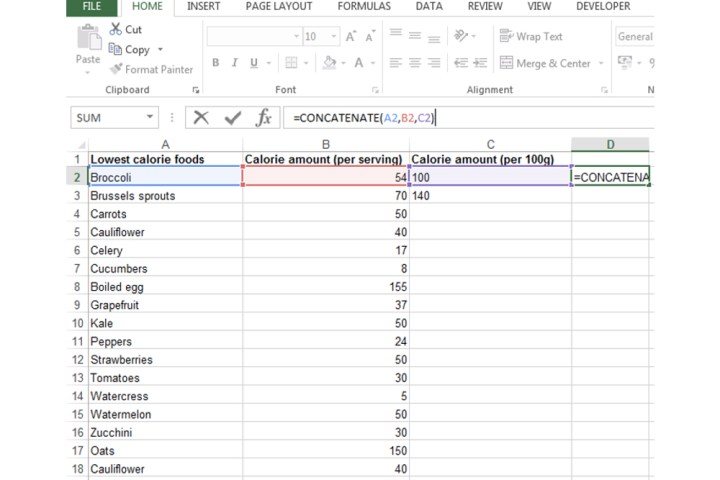
Task: Open Clipboard pane dialog launcher
Action: click(196, 90)
